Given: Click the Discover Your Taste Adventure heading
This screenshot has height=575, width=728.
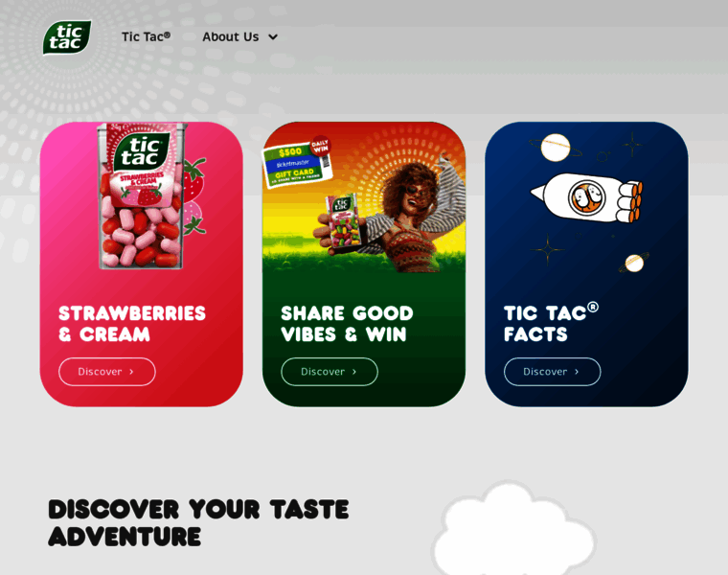Looking at the screenshot, I should tap(198, 523).
